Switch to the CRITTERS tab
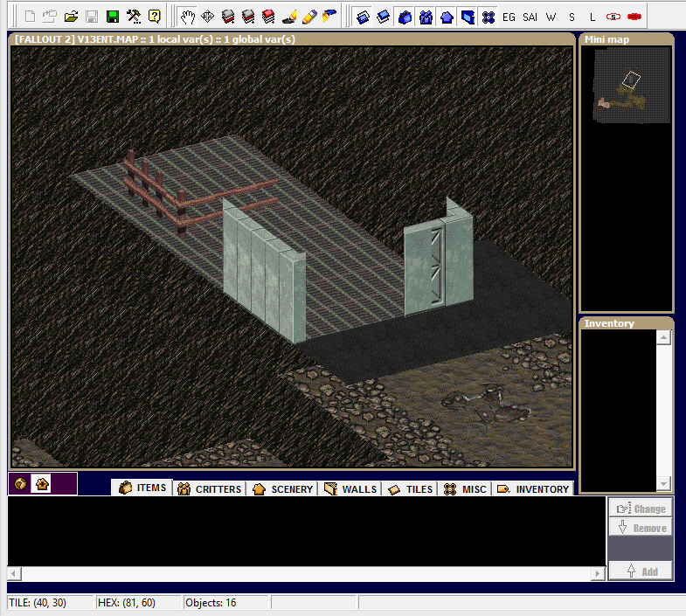Viewport: 686px width, 616px height. [210, 488]
